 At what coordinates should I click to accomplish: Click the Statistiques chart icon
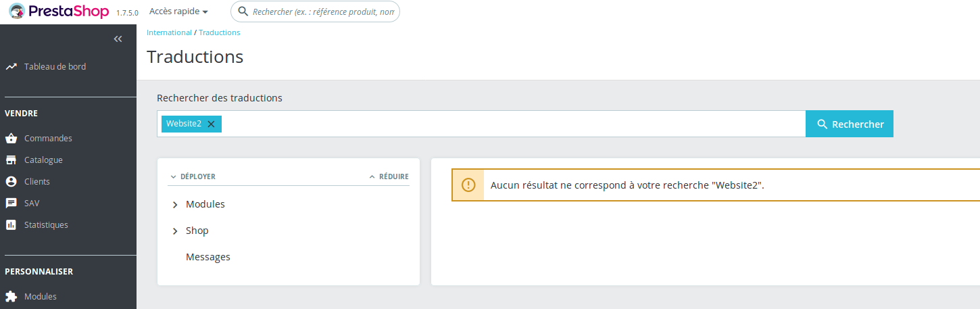click(x=11, y=225)
